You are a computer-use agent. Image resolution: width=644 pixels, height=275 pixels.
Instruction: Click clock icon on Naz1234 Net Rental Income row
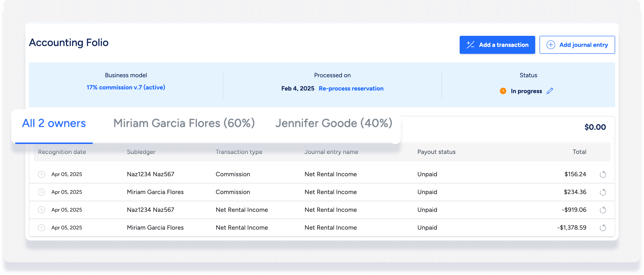41,210
